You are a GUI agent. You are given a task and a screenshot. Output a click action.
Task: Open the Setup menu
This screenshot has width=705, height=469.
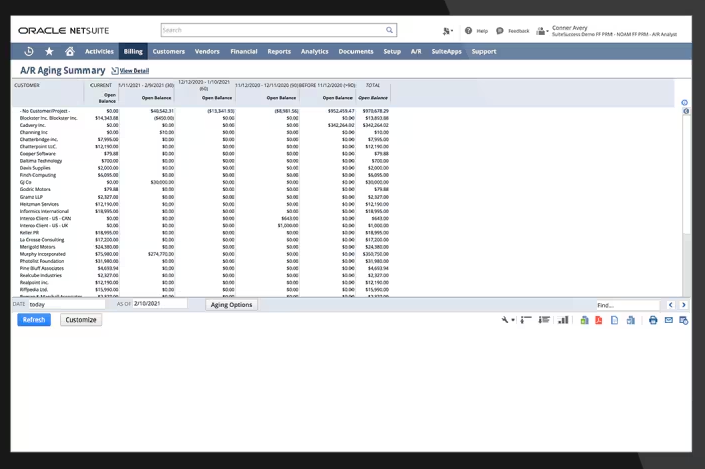coord(392,51)
